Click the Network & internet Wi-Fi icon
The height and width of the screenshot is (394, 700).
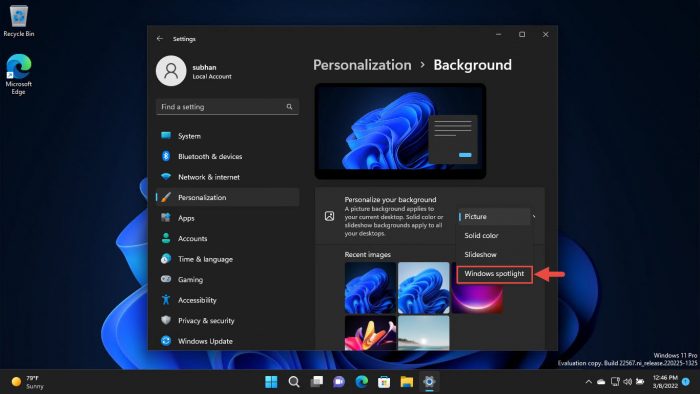point(166,177)
